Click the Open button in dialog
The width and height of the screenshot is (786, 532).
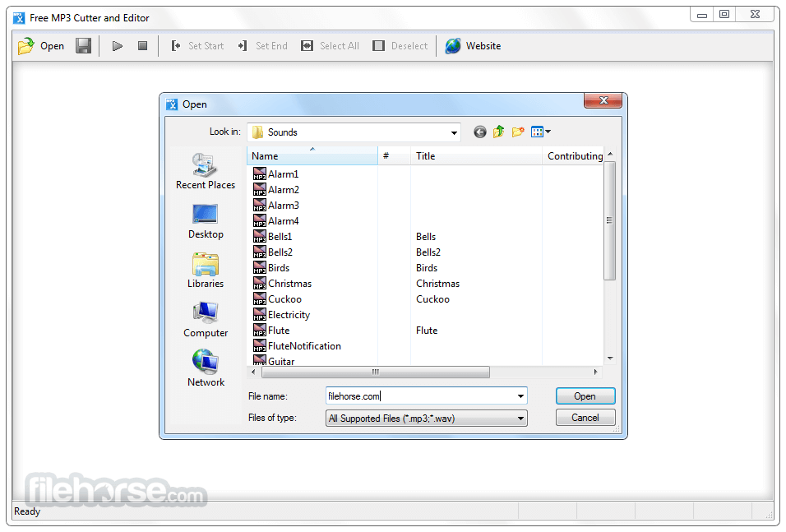point(585,396)
